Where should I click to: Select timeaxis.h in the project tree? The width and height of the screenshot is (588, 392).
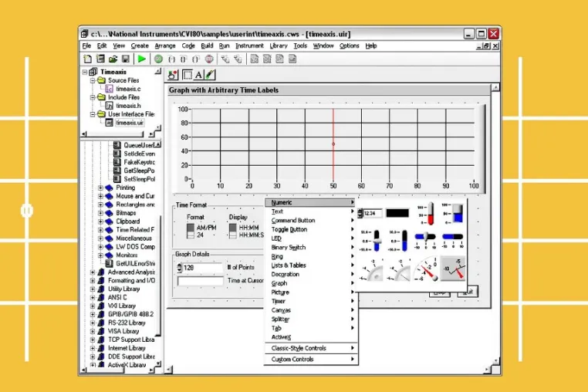coord(128,106)
